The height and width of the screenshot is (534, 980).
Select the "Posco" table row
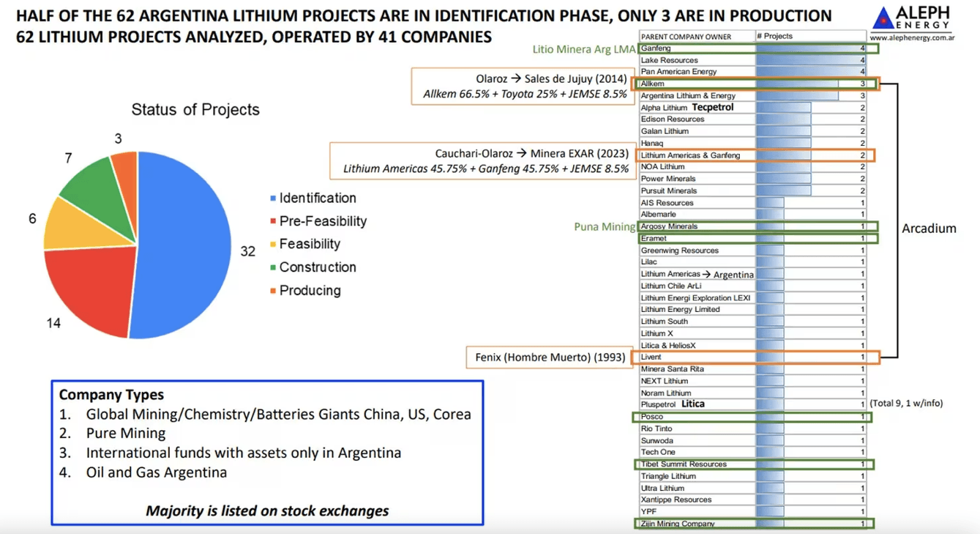point(753,417)
